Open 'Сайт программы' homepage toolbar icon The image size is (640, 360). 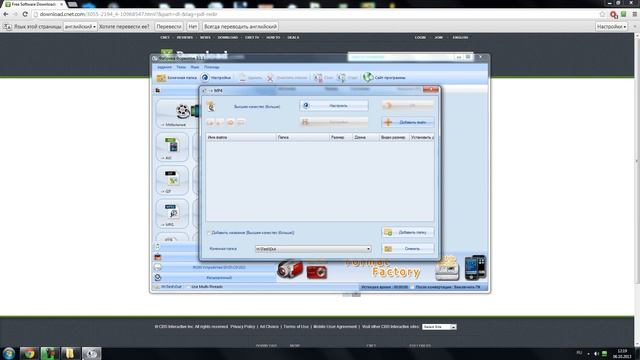[x=384, y=77]
